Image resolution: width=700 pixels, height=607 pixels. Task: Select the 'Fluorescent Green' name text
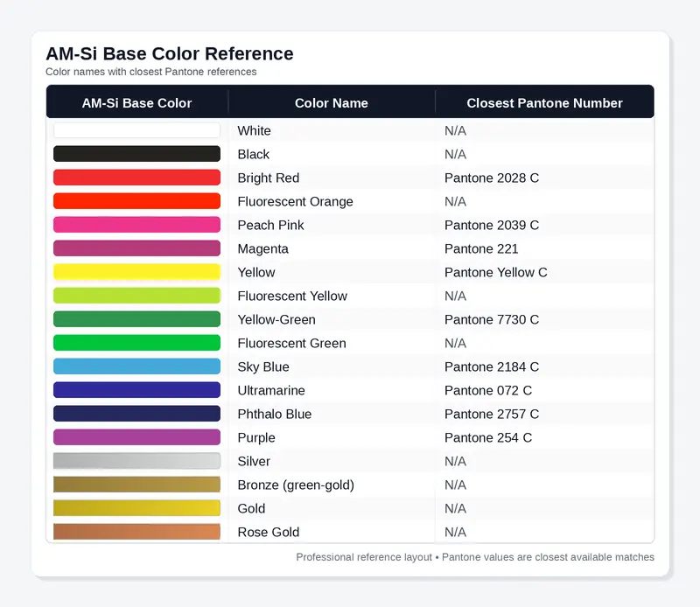pos(291,344)
